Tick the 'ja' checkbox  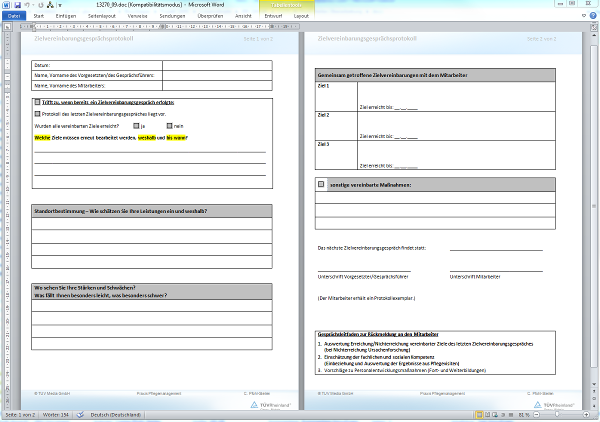(x=135, y=126)
